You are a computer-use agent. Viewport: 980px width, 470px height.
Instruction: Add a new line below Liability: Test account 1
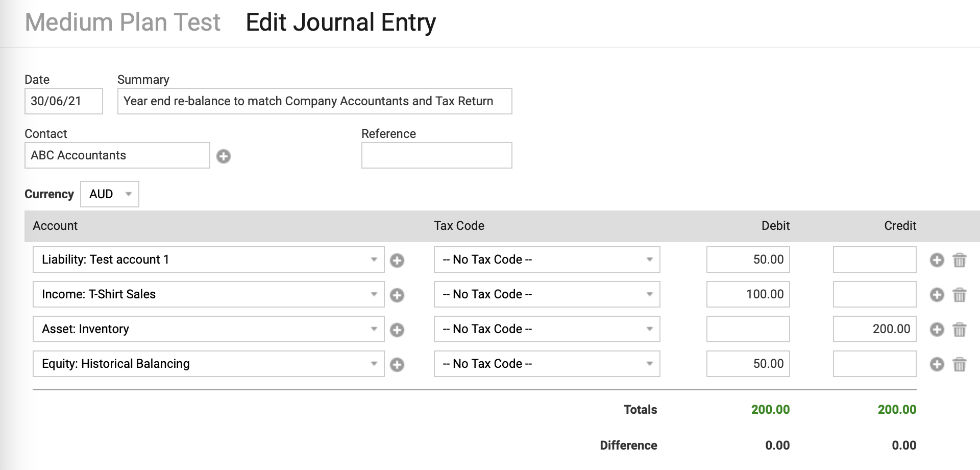(x=937, y=260)
